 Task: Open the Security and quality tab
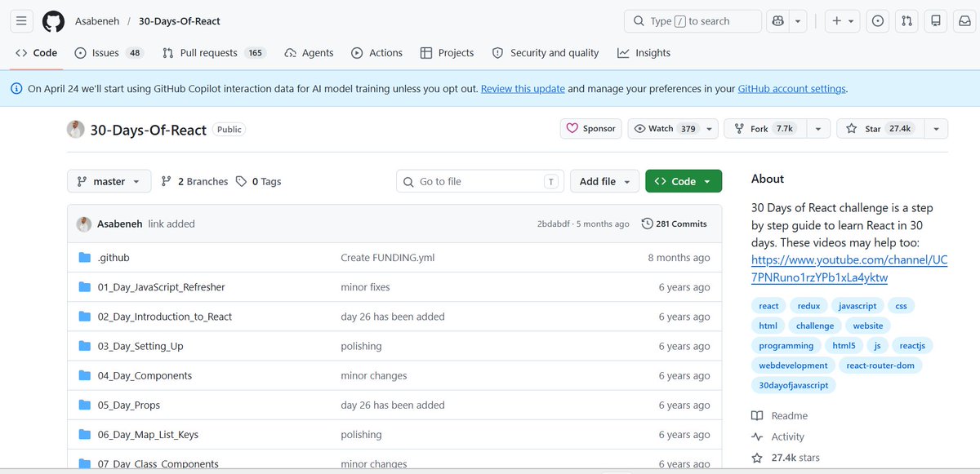546,53
